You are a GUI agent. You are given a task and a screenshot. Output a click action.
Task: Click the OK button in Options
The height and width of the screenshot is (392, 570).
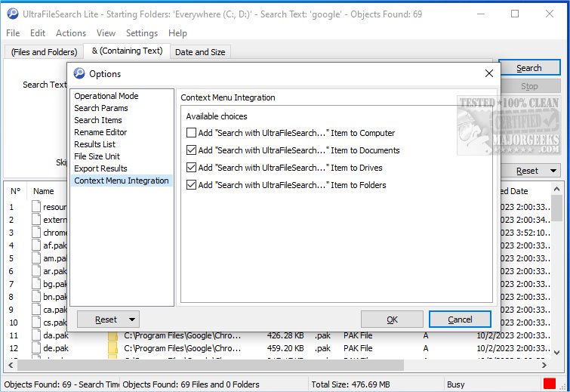coord(392,319)
